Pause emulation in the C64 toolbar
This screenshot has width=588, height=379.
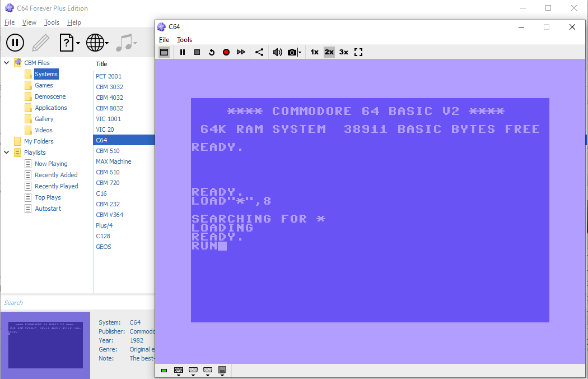click(x=183, y=52)
